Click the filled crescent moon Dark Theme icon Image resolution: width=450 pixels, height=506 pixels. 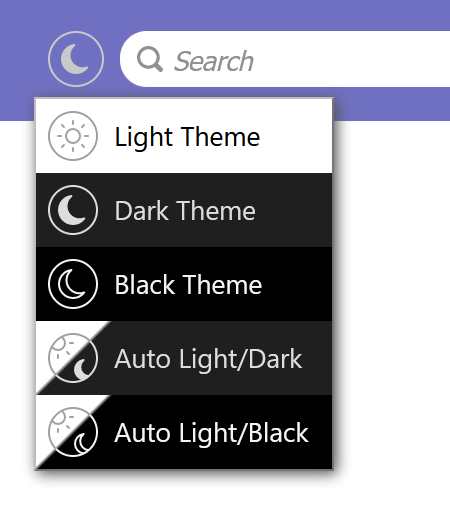pyautogui.click(x=73, y=210)
